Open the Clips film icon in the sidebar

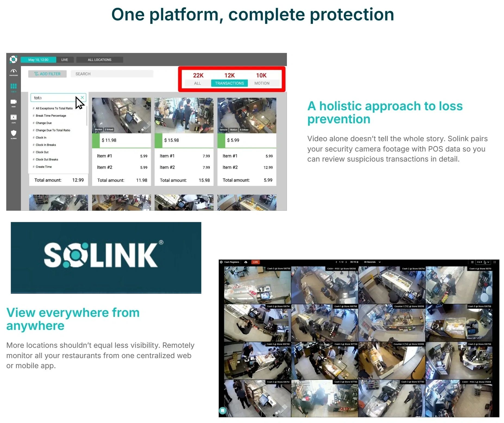pyautogui.click(x=14, y=118)
